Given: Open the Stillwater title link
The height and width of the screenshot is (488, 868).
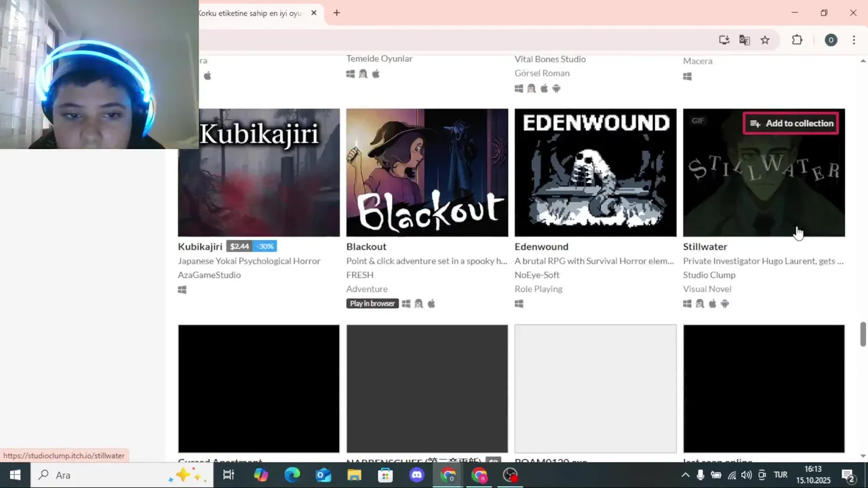Looking at the screenshot, I should click(705, 247).
